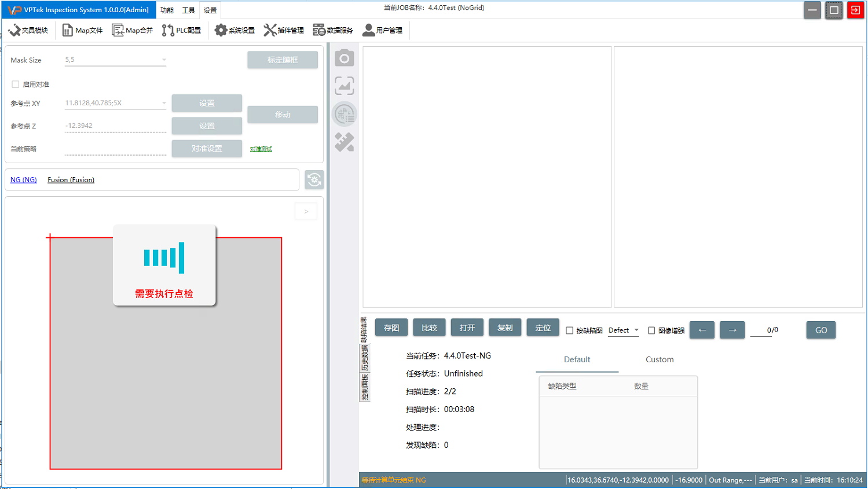868x489 pixels.
Task: Expand the Mask Size dropdown
Action: tap(164, 60)
